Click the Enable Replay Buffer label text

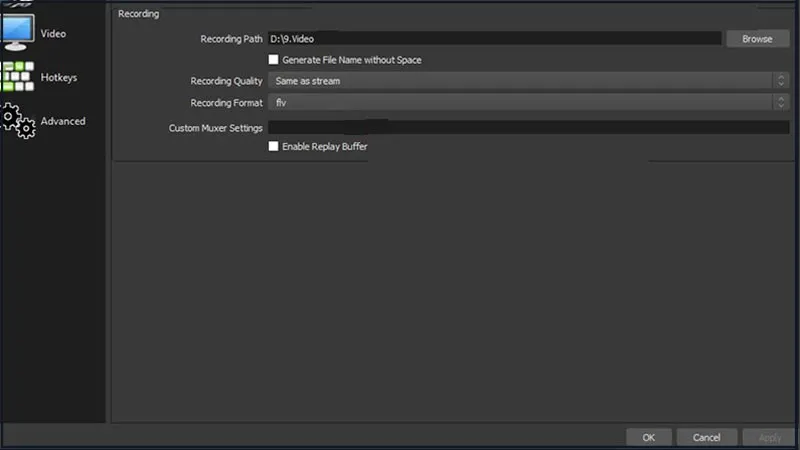tap(325, 147)
